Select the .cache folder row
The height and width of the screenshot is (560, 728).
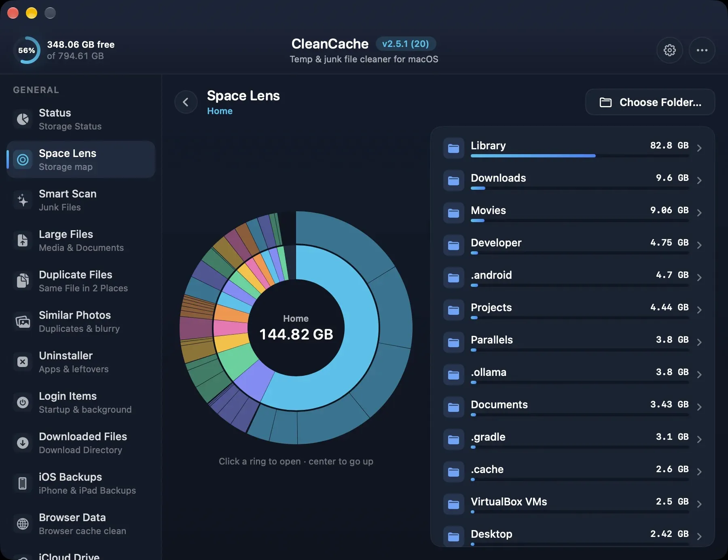coord(573,472)
